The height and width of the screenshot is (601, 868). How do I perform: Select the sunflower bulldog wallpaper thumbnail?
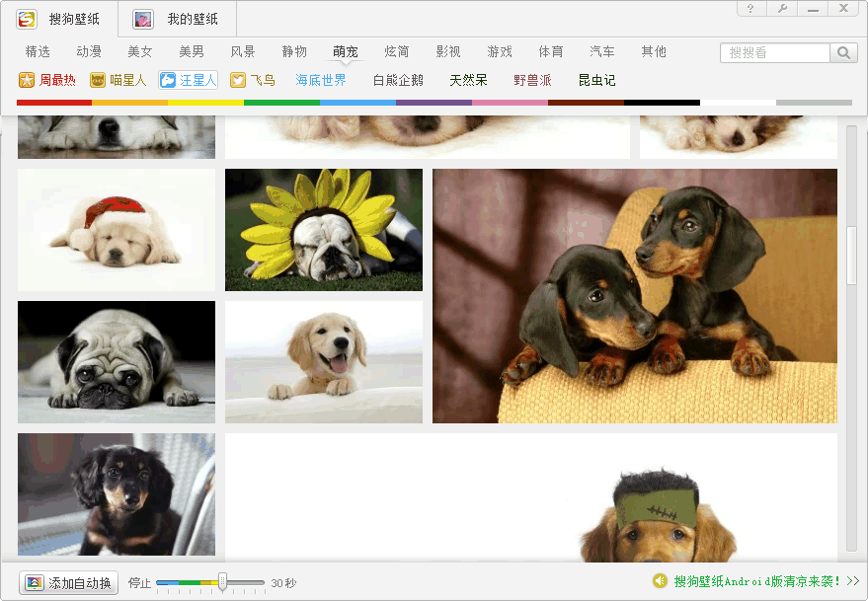tap(324, 230)
